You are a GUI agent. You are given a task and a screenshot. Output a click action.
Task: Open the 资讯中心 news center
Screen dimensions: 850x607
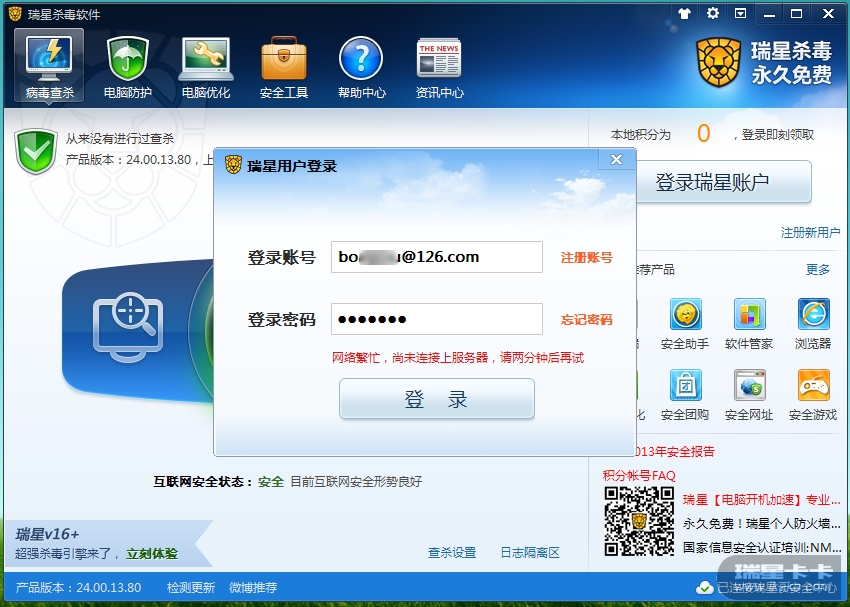point(440,67)
